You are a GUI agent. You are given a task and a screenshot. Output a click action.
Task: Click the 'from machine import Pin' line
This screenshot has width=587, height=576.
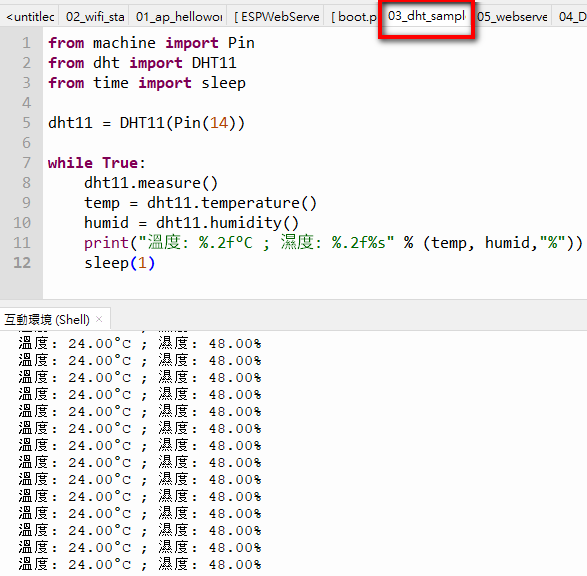click(x=151, y=43)
